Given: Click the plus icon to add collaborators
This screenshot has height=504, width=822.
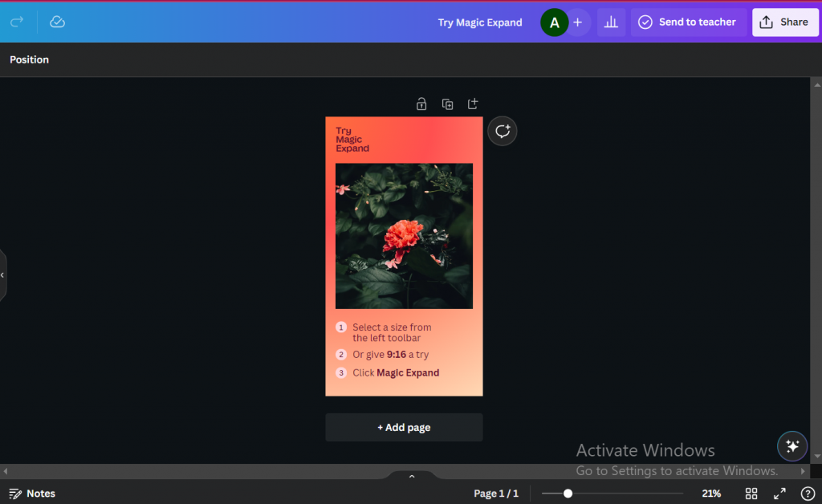Looking at the screenshot, I should pos(577,22).
